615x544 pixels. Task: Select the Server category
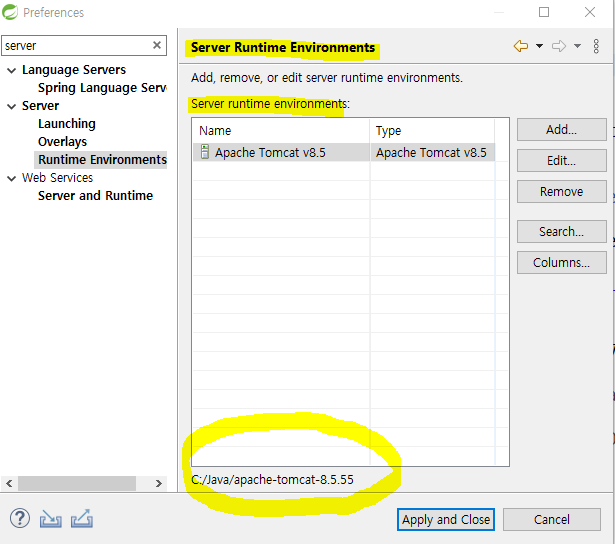(x=40, y=106)
